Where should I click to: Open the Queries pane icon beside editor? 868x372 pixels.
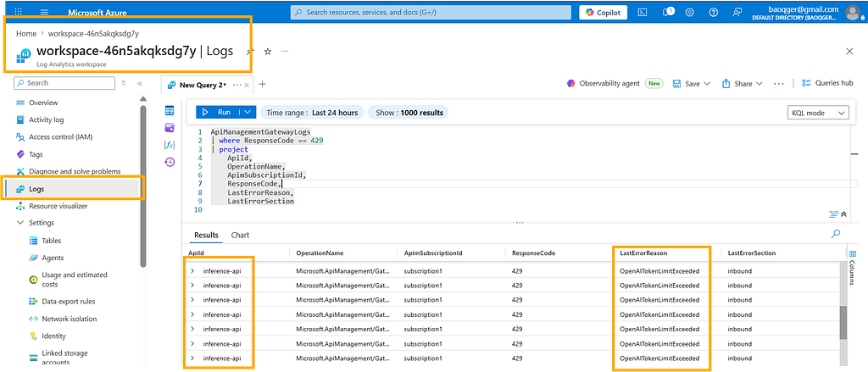[x=170, y=128]
